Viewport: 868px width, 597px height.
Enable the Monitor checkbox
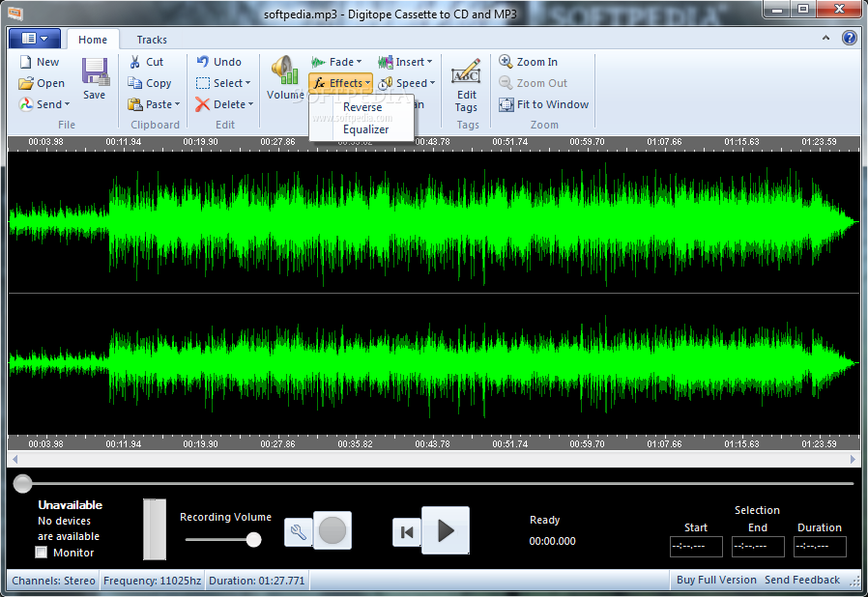click(41, 553)
